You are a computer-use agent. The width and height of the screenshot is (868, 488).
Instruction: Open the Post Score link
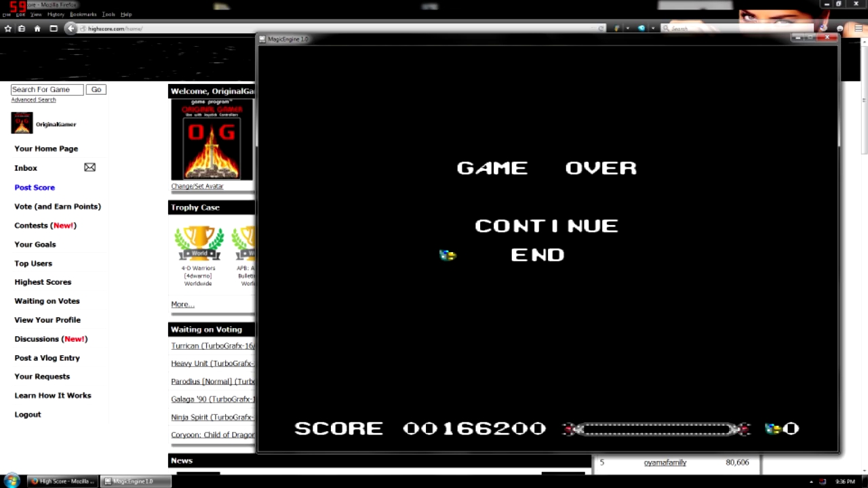coord(35,187)
